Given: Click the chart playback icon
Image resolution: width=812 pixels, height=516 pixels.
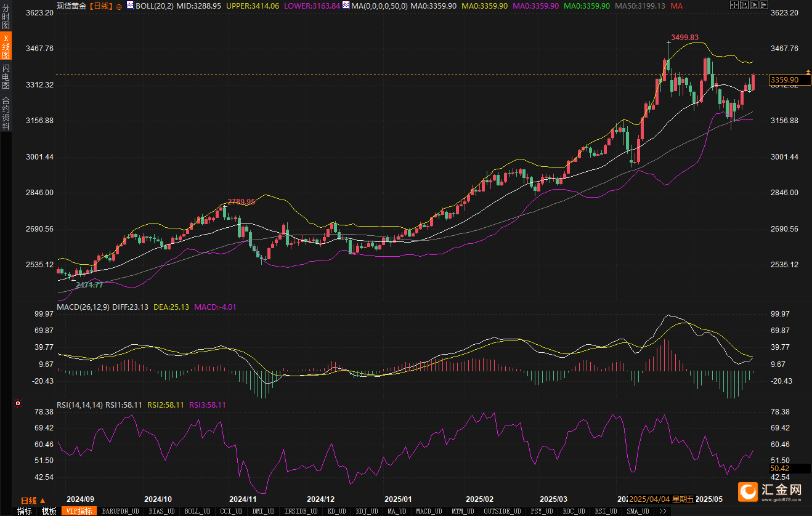Looking at the screenshot, I should 753,5.
